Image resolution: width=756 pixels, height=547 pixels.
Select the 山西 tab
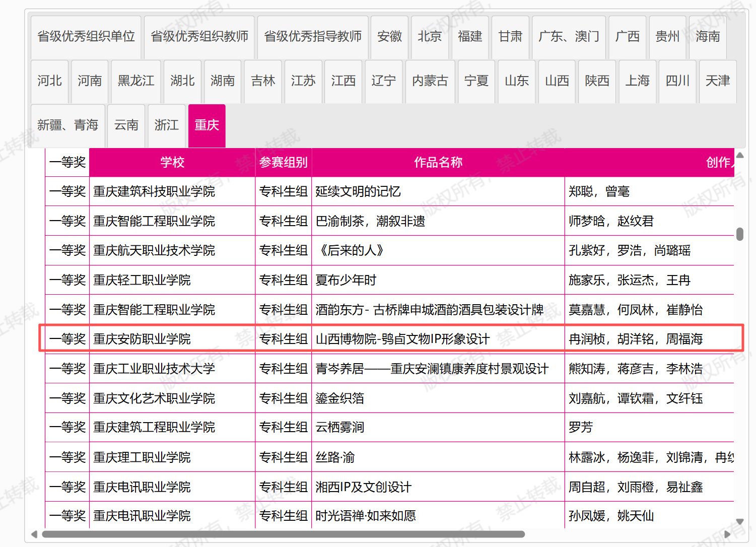point(557,81)
